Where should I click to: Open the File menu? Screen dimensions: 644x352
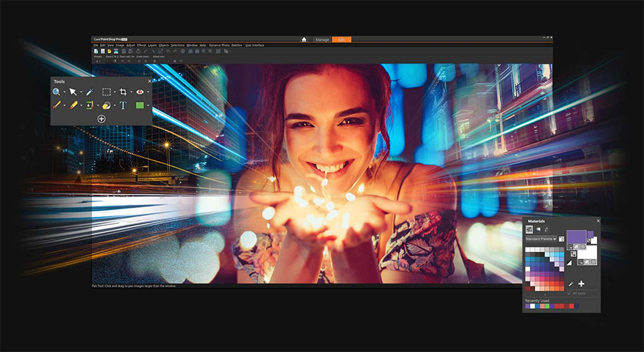(x=96, y=45)
